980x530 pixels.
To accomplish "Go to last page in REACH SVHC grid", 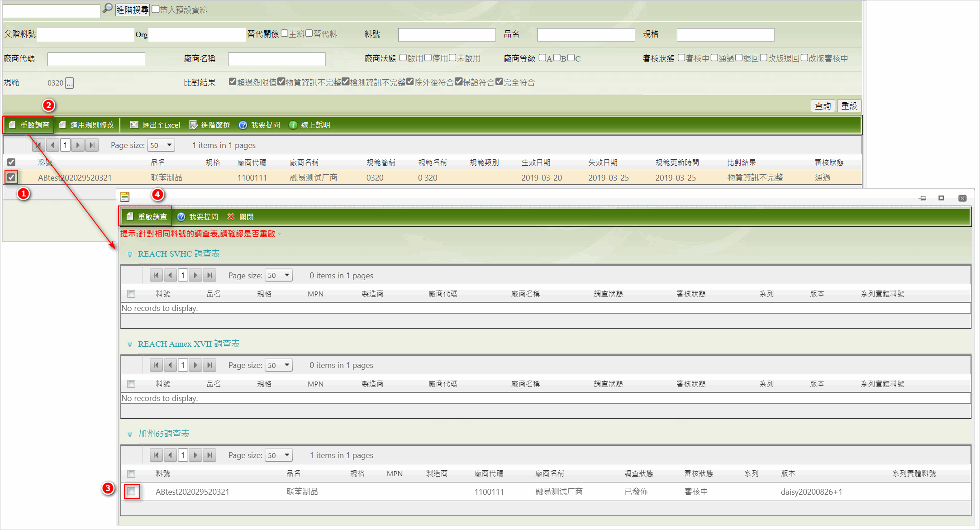I will coord(209,275).
